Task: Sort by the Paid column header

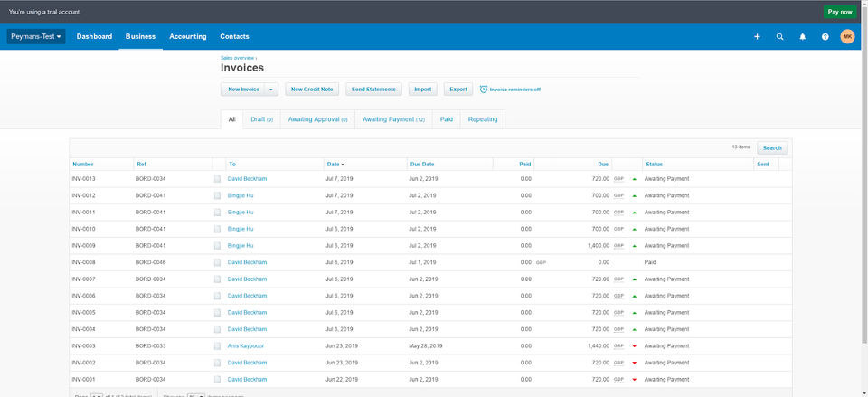Action: [x=524, y=165]
